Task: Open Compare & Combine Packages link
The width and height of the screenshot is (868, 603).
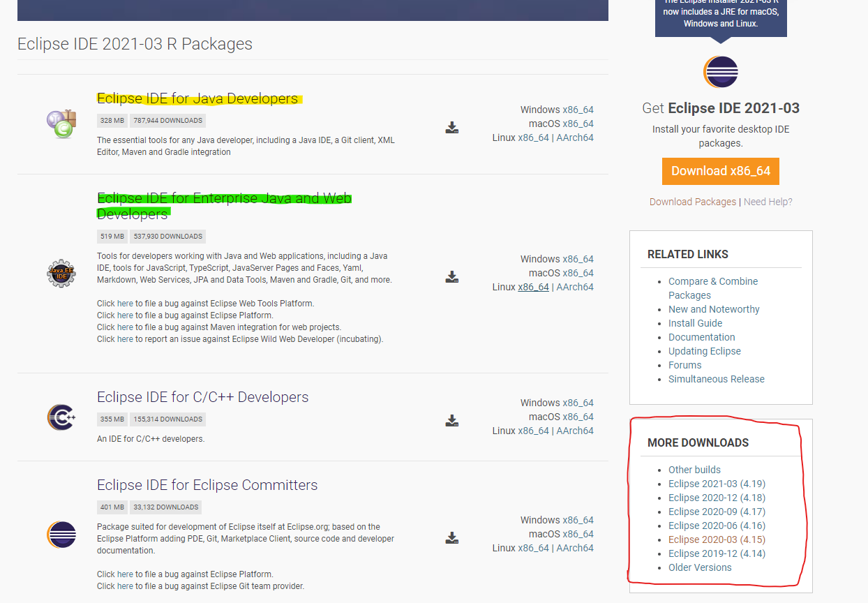Action: (713, 288)
